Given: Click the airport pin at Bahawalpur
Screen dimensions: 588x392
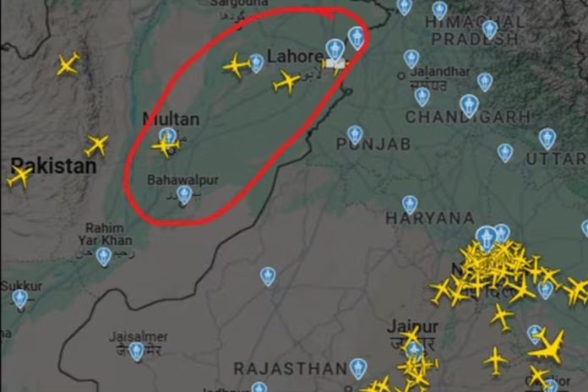Looking at the screenshot, I should 184,194.
